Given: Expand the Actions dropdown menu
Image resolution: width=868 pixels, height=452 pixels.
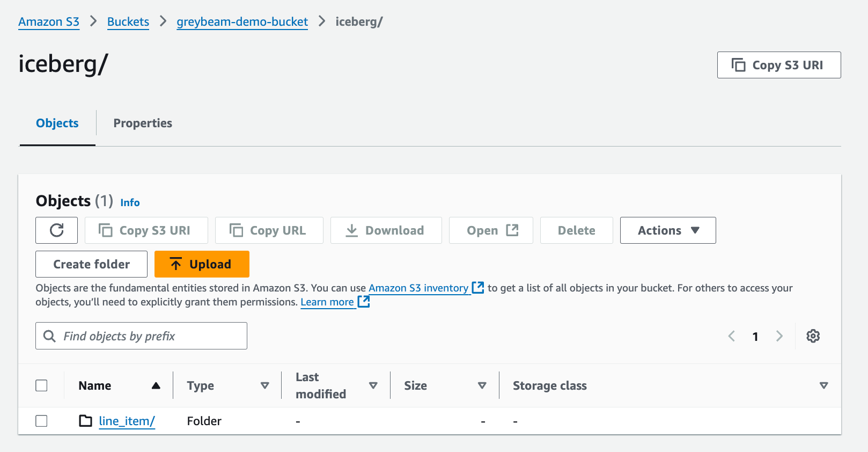Looking at the screenshot, I should click(667, 230).
